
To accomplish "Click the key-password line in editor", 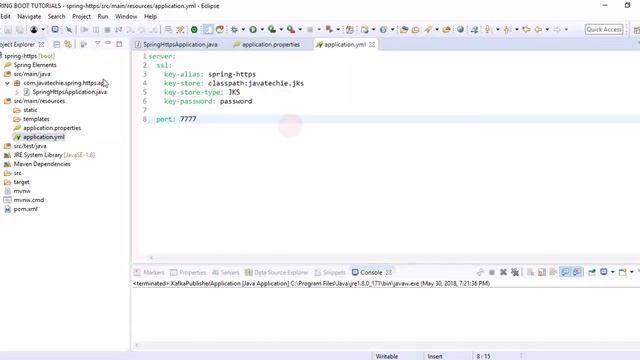I will point(208,101).
